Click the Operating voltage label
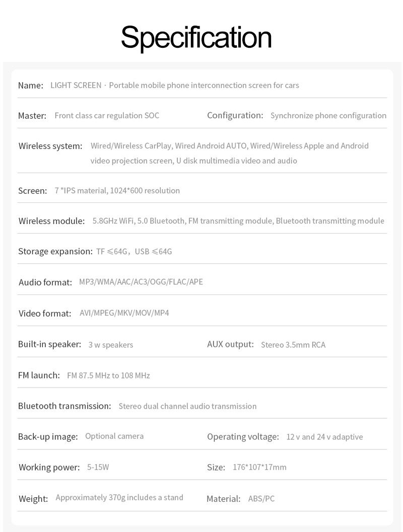 (243, 436)
